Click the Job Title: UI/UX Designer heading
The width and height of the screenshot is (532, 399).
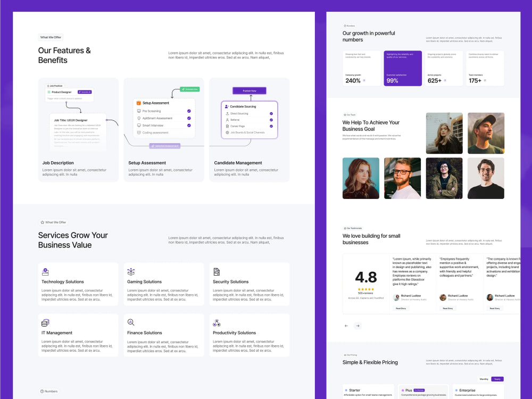71,120
